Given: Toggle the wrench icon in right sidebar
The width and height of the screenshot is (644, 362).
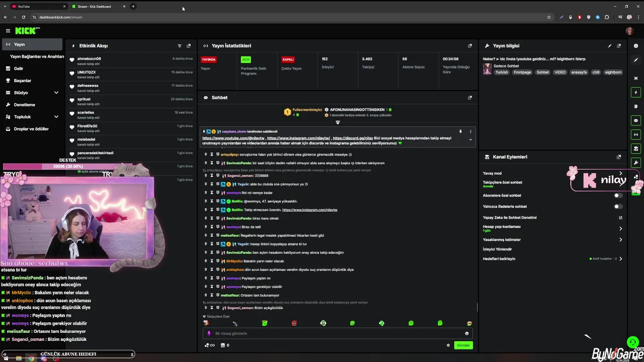Looking at the screenshot, I should [x=636, y=162].
